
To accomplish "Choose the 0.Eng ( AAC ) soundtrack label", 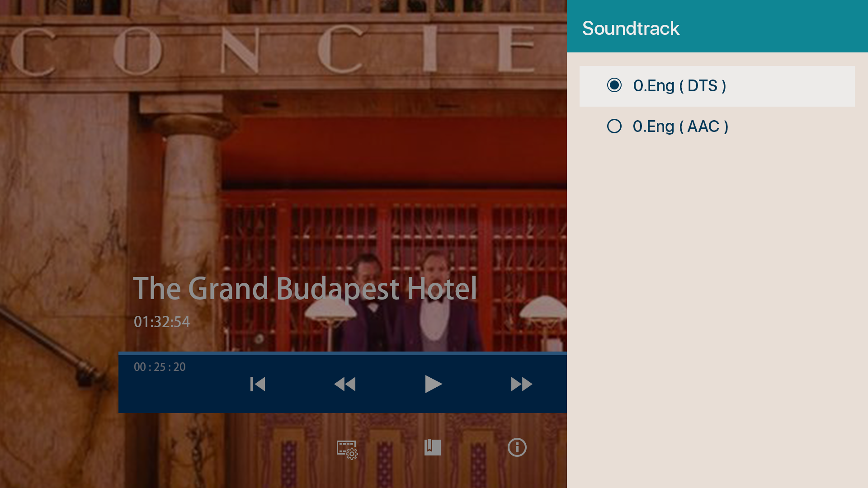I will (x=680, y=127).
